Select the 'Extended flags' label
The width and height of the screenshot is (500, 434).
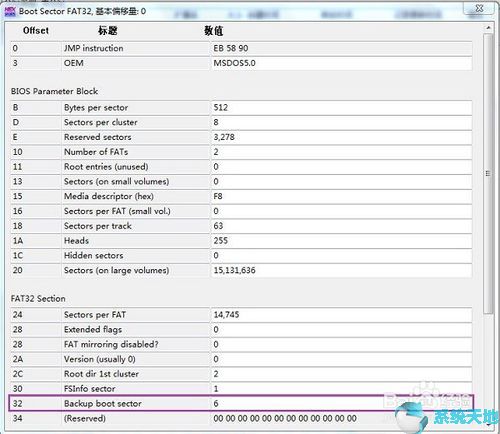point(93,330)
